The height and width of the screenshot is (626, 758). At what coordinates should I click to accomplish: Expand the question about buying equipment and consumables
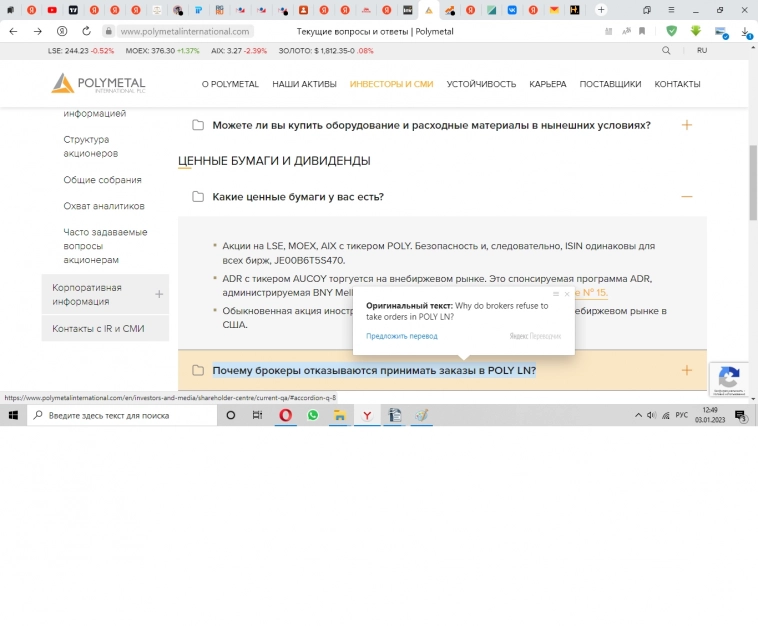point(686,125)
